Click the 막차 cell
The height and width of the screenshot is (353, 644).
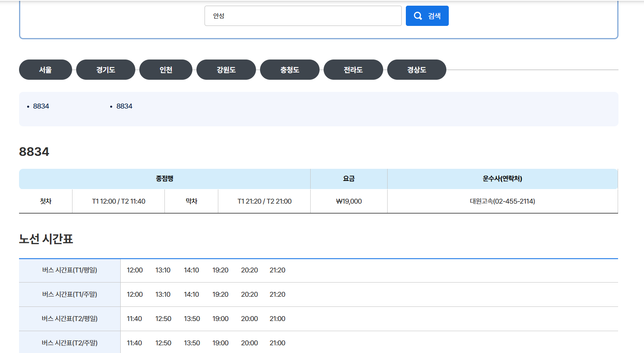pyautogui.click(x=192, y=201)
